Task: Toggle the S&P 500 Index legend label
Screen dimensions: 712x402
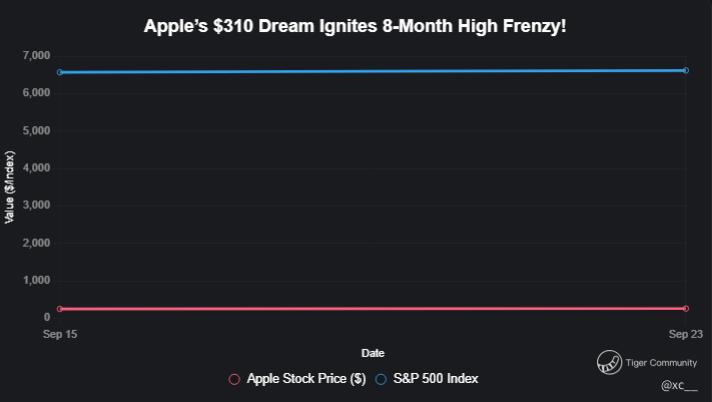Action: click(x=434, y=379)
